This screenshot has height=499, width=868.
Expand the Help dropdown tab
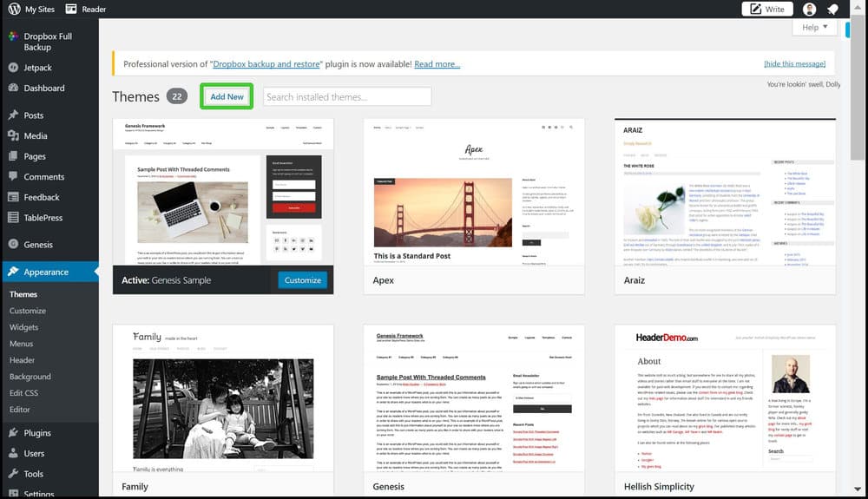click(815, 27)
